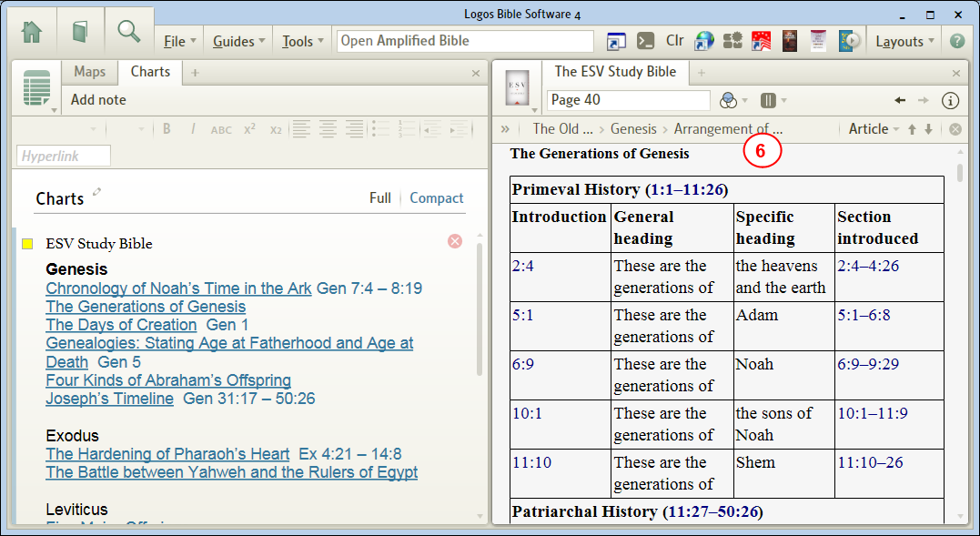
Task: Click the Hyperlink input field
Action: pyautogui.click(x=64, y=157)
